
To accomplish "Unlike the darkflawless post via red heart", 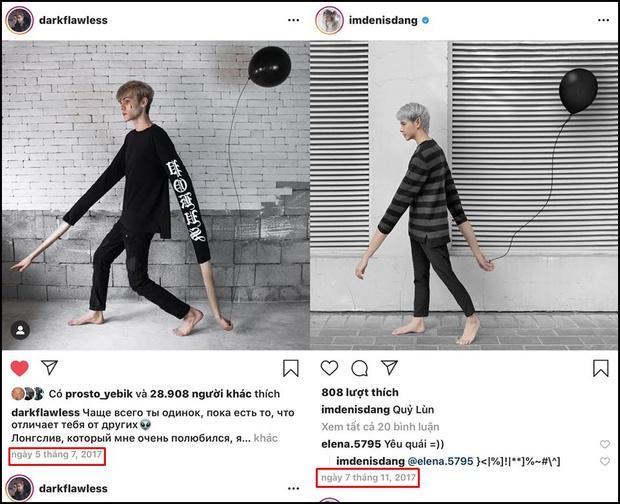I will (18, 368).
